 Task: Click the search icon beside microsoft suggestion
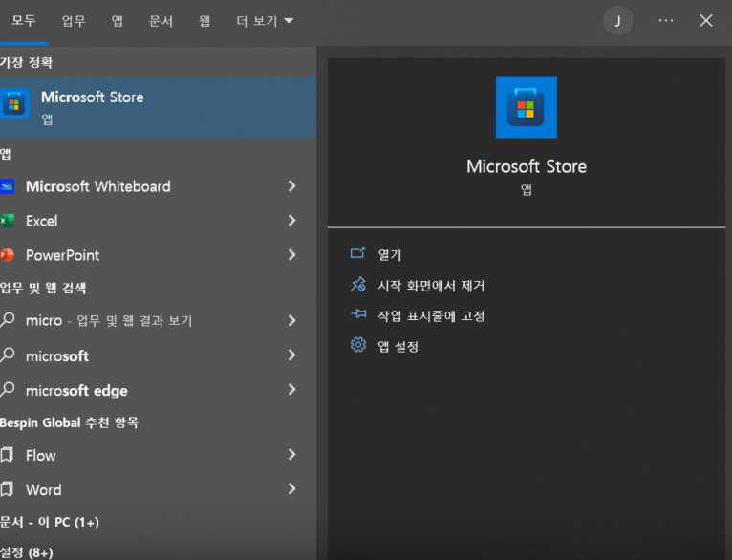pos(7,355)
